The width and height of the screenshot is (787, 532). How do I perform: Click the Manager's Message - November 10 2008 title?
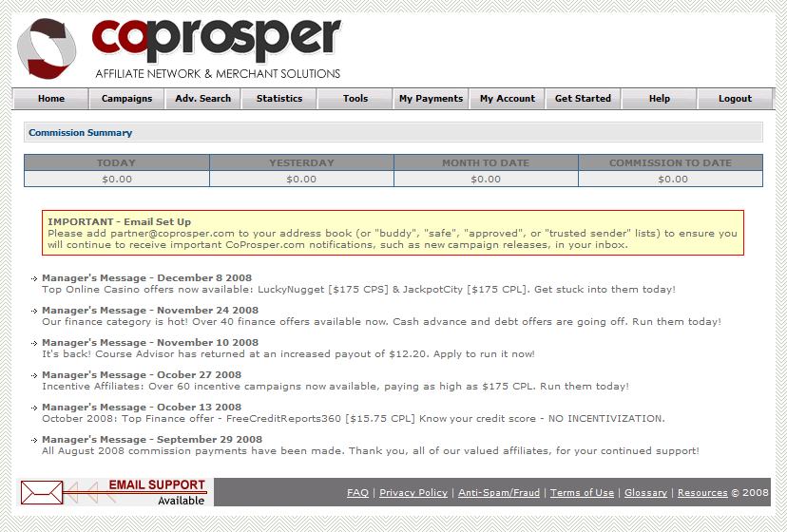pos(150,342)
